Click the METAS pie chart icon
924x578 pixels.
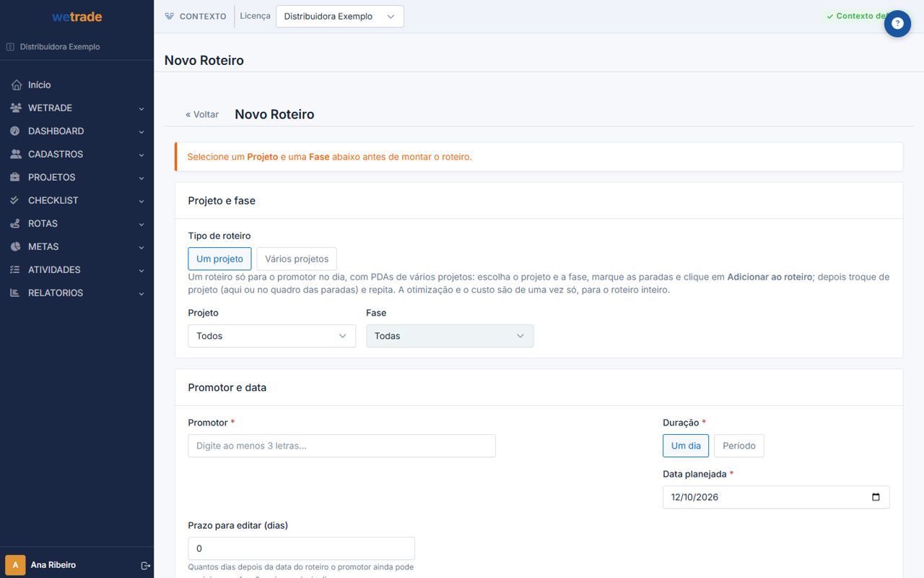pyautogui.click(x=16, y=247)
